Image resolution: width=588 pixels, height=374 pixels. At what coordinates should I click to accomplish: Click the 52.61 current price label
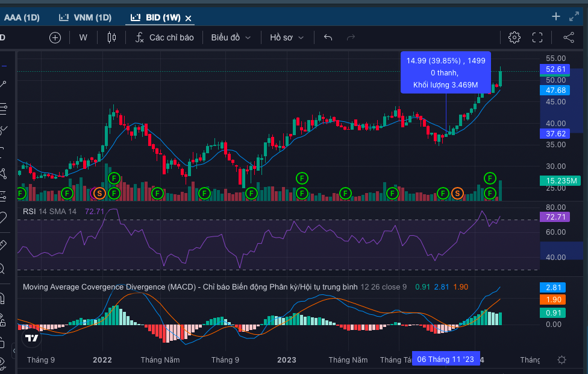[x=555, y=69]
